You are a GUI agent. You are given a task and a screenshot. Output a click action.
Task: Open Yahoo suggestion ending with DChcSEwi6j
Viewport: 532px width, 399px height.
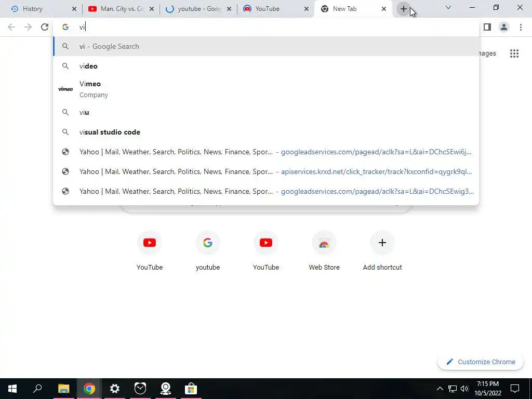coord(266,152)
